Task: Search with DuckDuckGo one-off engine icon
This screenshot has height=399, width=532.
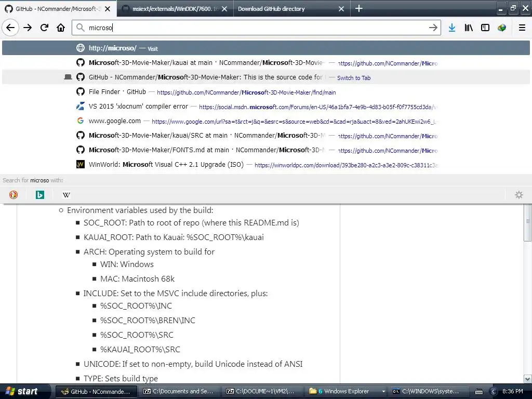Action: [14, 195]
